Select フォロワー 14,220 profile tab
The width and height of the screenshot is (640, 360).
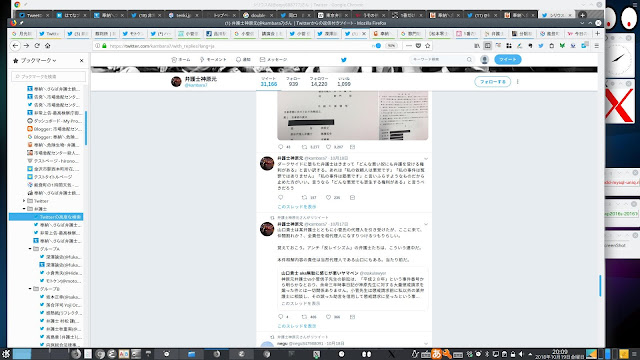(x=319, y=82)
